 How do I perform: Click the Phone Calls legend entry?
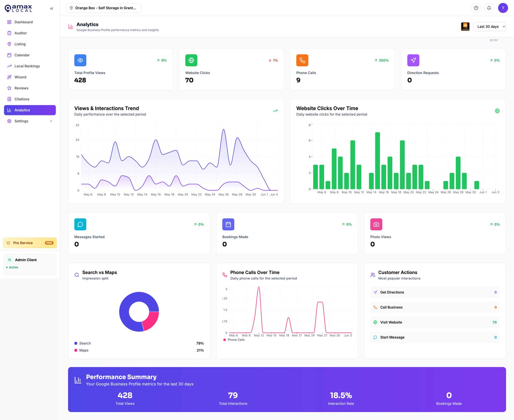(234, 340)
